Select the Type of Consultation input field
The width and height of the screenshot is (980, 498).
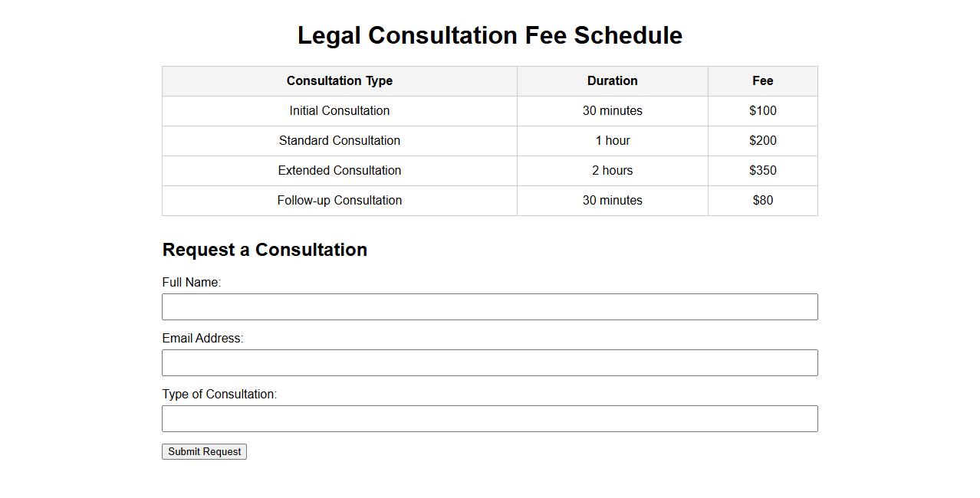489,419
